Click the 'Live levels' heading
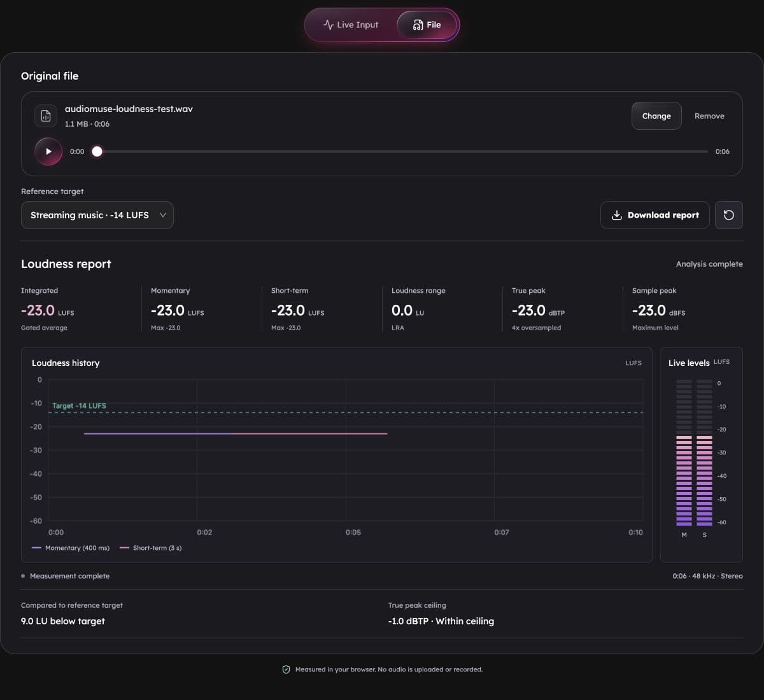 pyautogui.click(x=689, y=363)
